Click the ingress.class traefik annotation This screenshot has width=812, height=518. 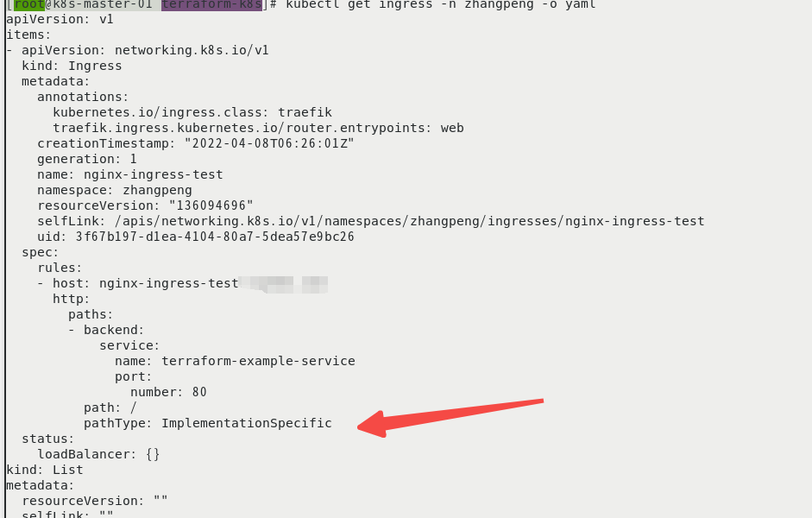192,112
